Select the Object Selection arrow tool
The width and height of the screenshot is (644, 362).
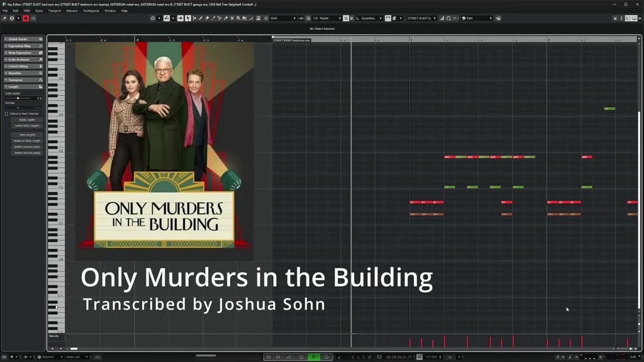pyautogui.click(x=188, y=18)
